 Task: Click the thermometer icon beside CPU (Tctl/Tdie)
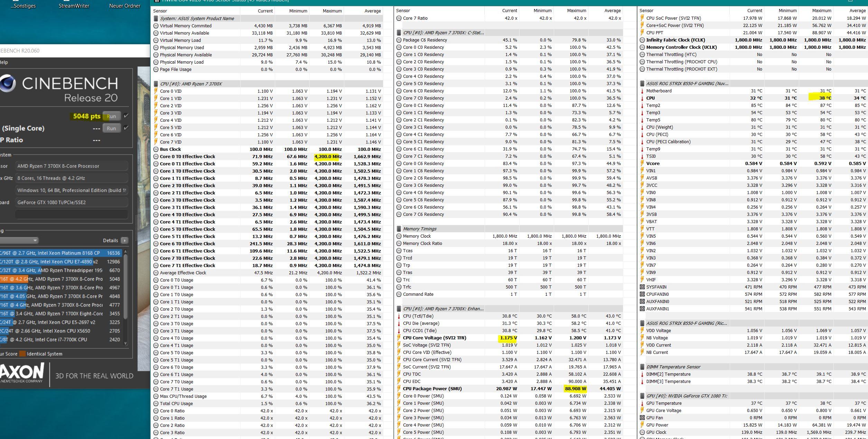[399, 316]
